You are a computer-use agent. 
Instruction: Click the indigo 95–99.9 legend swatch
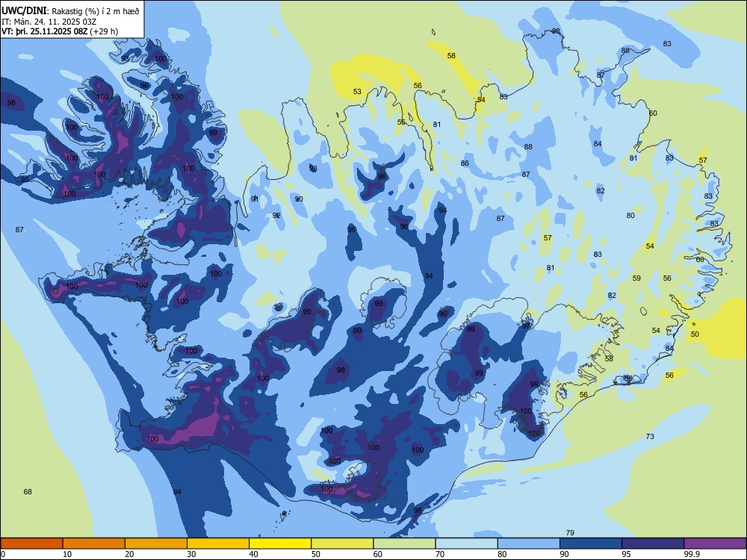pyautogui.click(x=653, y=544)
